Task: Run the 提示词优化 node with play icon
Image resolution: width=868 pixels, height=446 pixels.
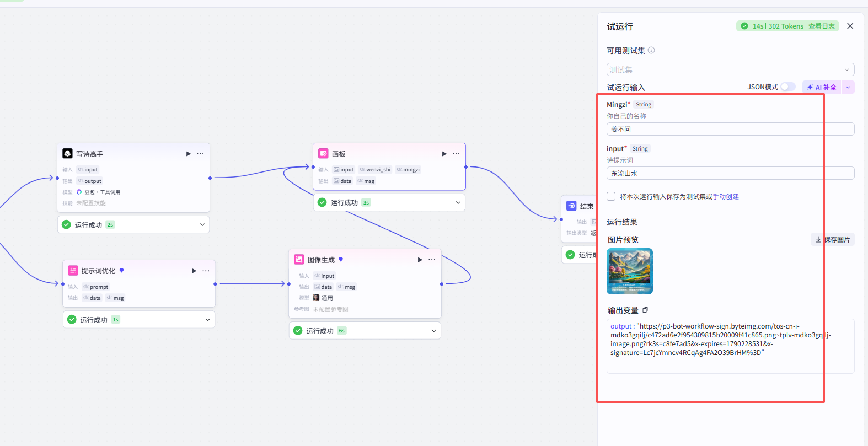Action: point(194,271)
